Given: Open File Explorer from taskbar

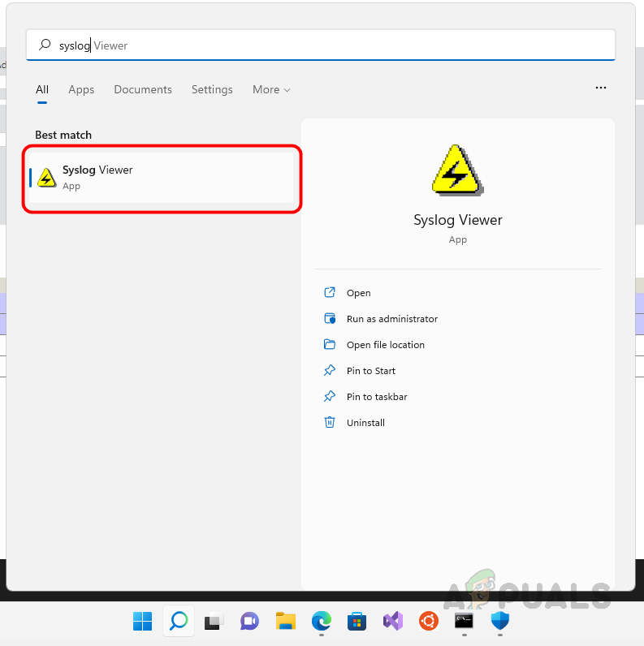Looking at the screenshot, I should (x=286, y=621).
